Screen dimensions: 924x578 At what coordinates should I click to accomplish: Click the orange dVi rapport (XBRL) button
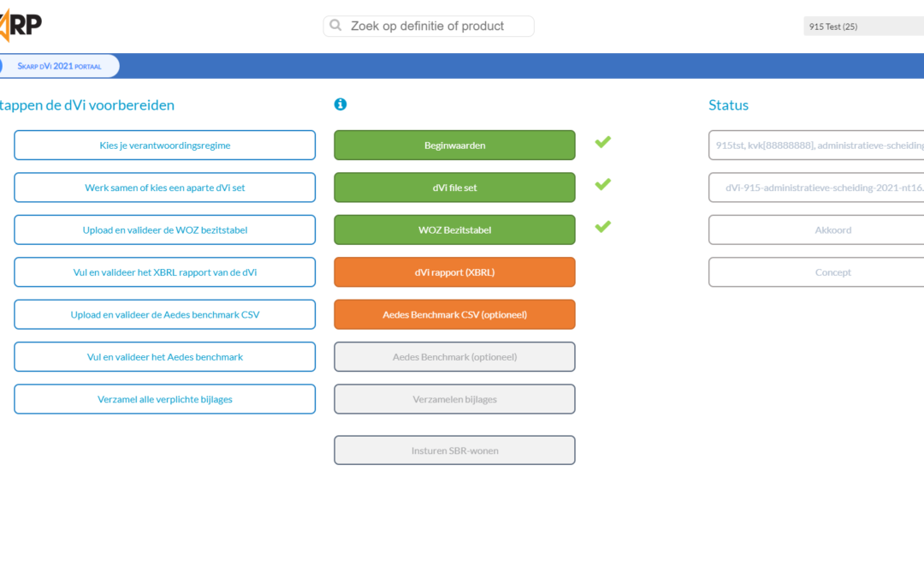(x=454, y=272)
